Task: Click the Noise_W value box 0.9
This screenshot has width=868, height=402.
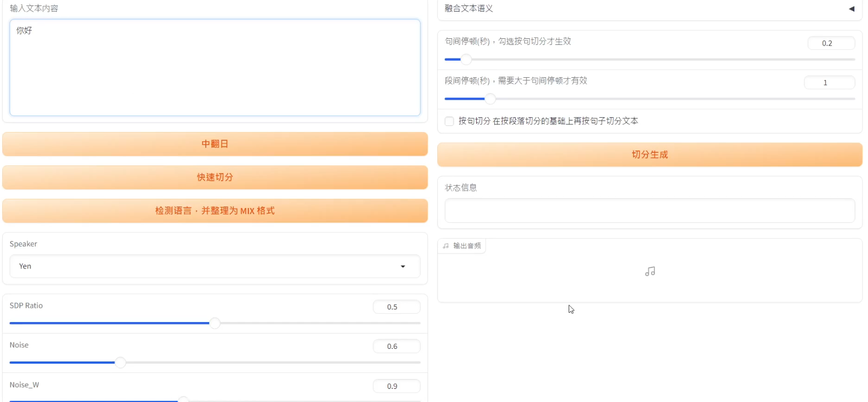Action: pos(397,386)
